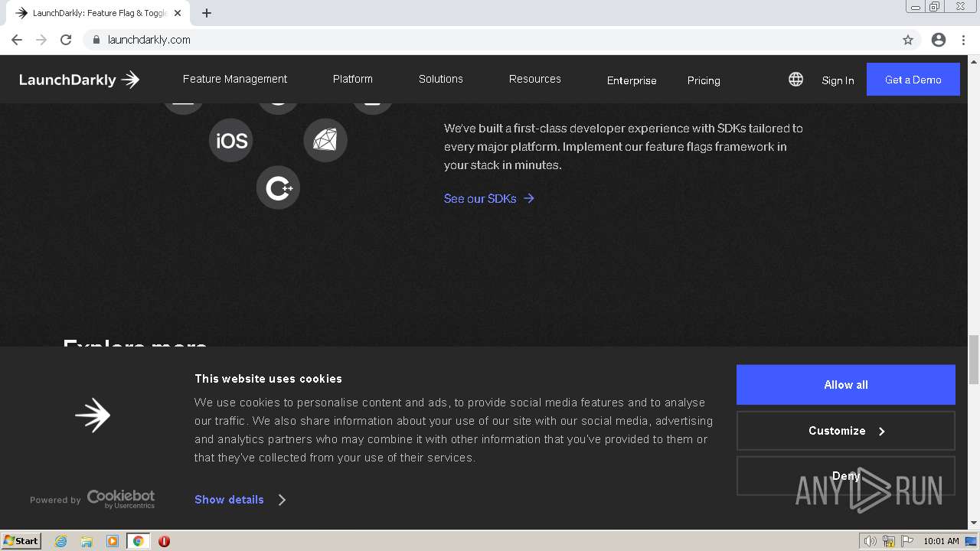Viewport: 980px width, 551px height.
Task: Open a new browser tab
Action: (x=207, y=13)
